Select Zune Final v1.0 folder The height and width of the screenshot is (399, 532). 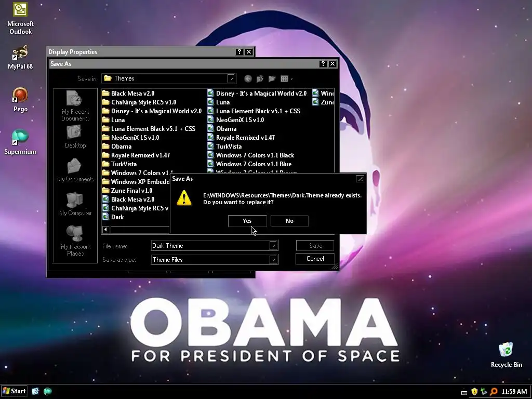pos(127,190)
